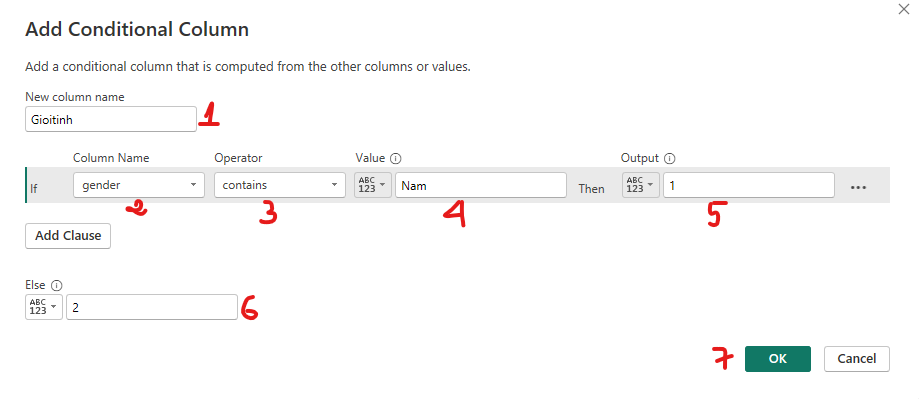
Task: Click the Add Clause button
Action: 68,236
